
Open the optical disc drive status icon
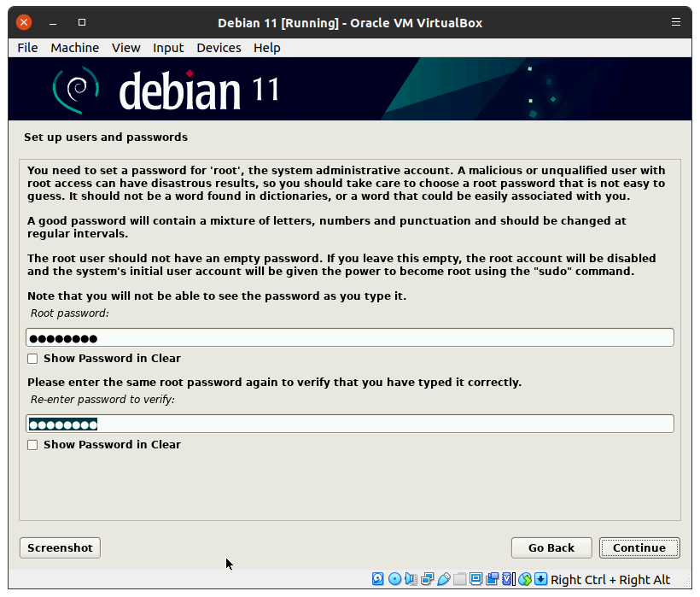[x=394, y=579]
